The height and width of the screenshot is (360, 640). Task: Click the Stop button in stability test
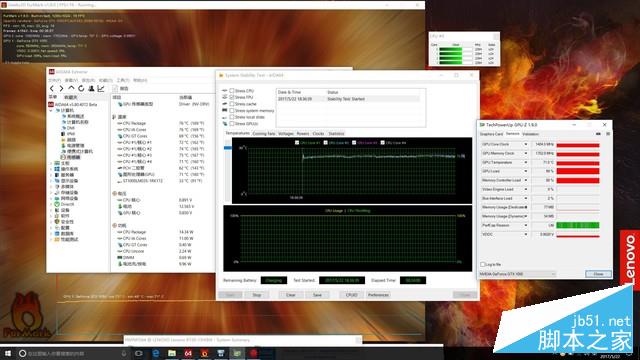coord(257,295)
